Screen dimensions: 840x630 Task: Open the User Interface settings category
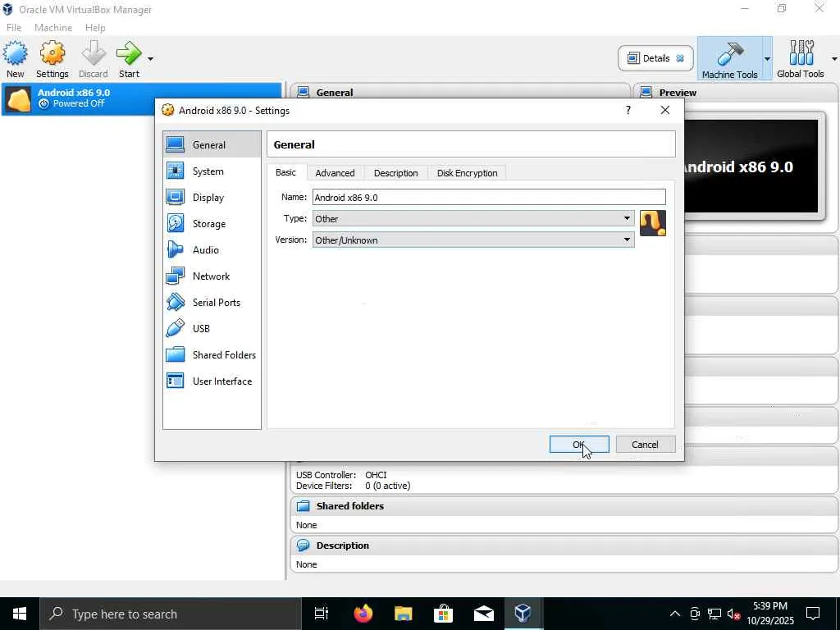click(x=212, y=381)
